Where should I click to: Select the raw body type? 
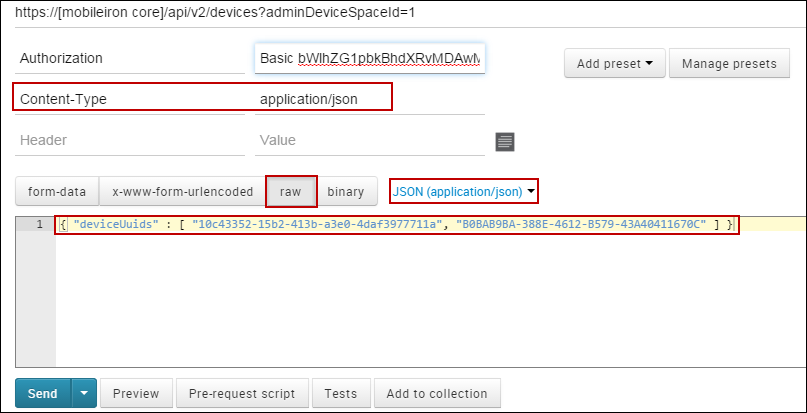pos(291,191)
